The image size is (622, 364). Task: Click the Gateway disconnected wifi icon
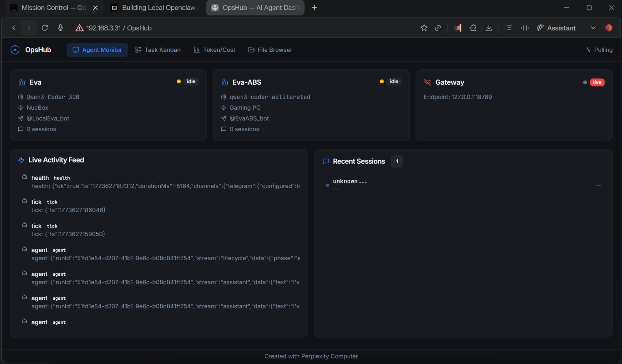tap(427, 82)
